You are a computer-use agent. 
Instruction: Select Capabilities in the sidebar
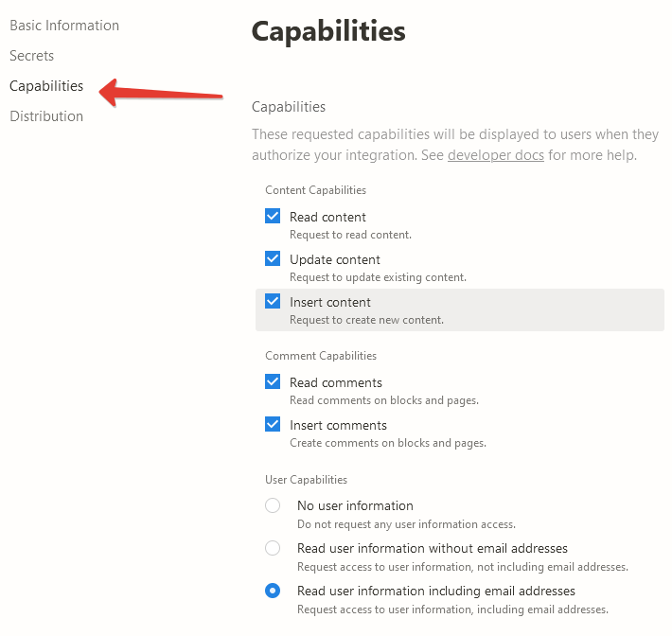46,86
